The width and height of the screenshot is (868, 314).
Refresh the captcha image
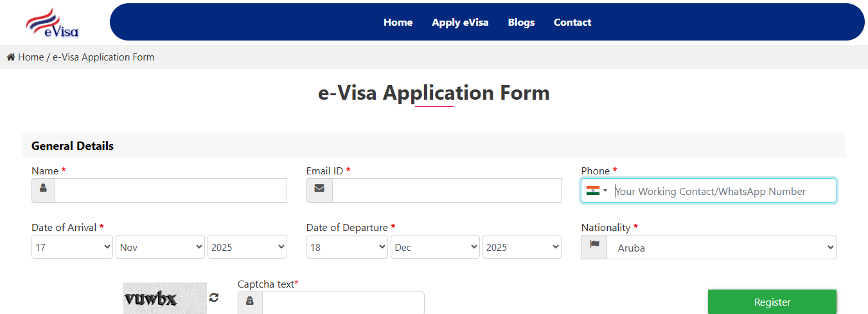(214, 297)
